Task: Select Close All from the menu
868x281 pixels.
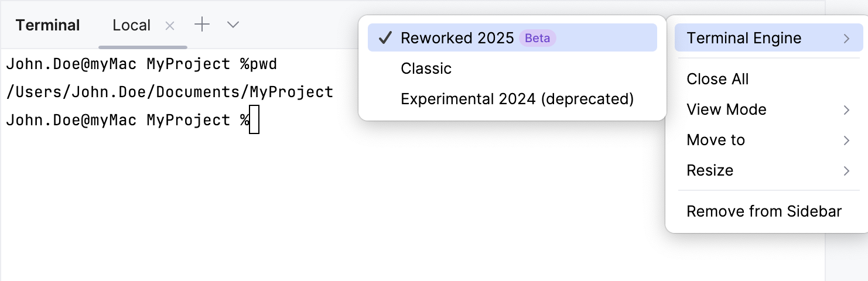Action: (x=717, y=79)
